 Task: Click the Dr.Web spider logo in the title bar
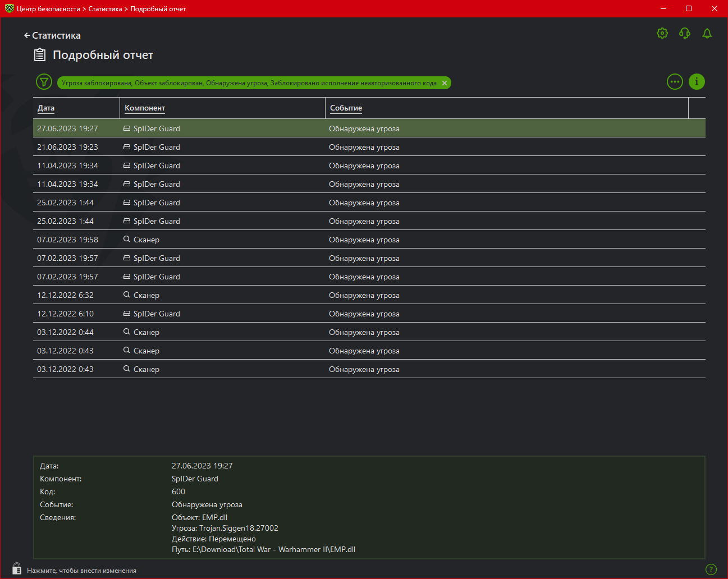coord(9,8)
